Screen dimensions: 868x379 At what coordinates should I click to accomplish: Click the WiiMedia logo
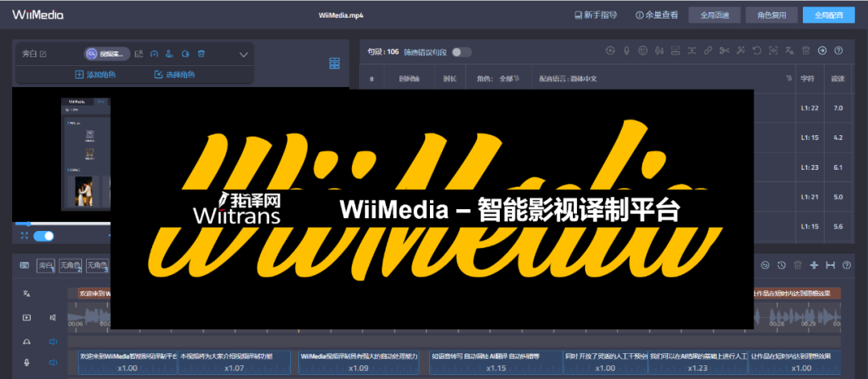tap(38, 14)
